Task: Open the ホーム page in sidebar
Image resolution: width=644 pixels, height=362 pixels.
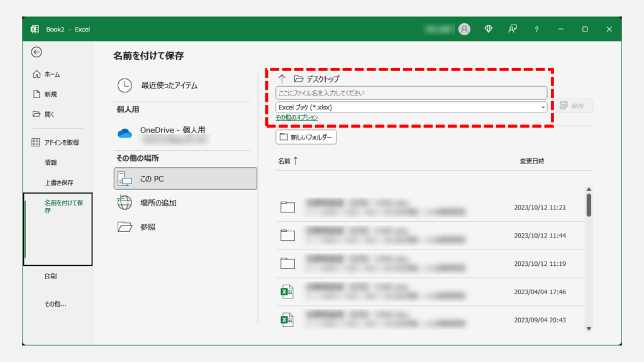Action: click(46, 74)
